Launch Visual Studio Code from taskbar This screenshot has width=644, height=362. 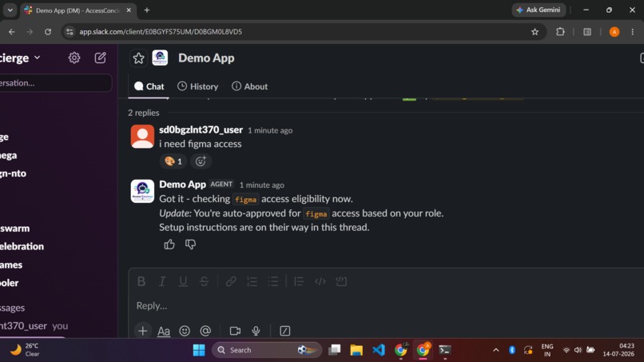[379, 350]
